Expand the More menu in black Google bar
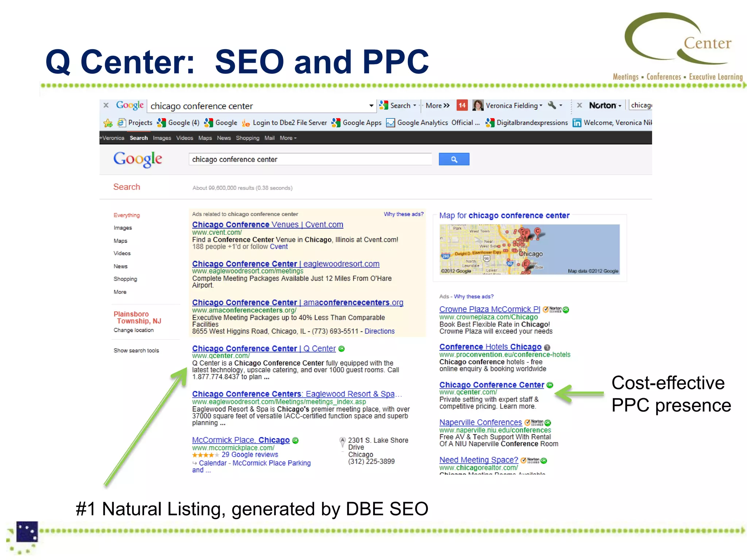The height and width of the screenshot is (560, 747). click(288, 138)
